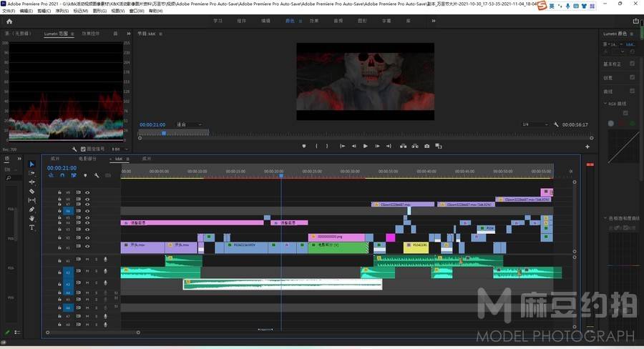Click the Home icon in workspace bar
Screen dimensions: 644x349
[9, 21]
